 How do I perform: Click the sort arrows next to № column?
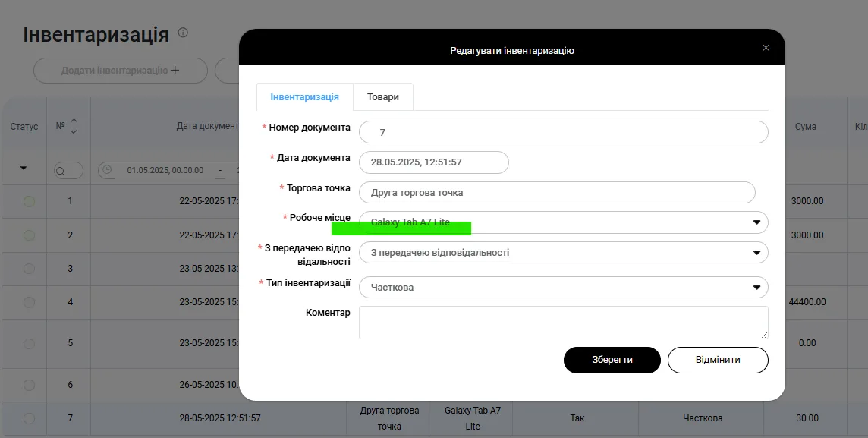pos(74,126)
